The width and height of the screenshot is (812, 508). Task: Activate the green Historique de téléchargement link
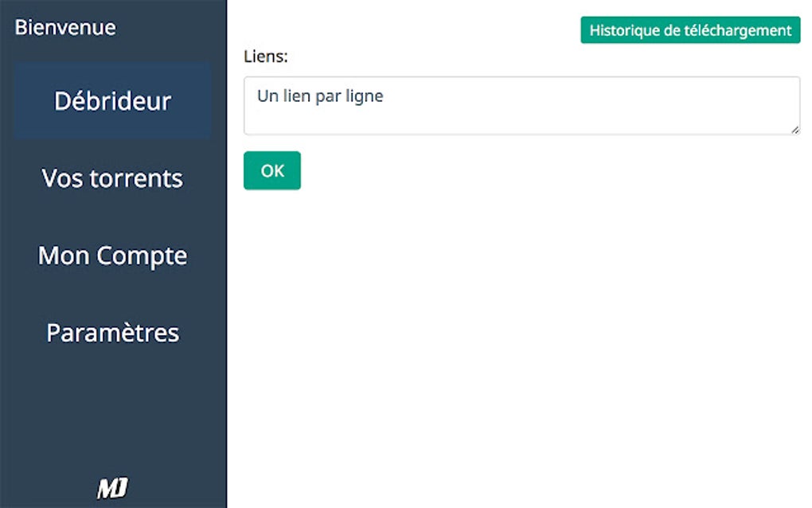point(689,29)
